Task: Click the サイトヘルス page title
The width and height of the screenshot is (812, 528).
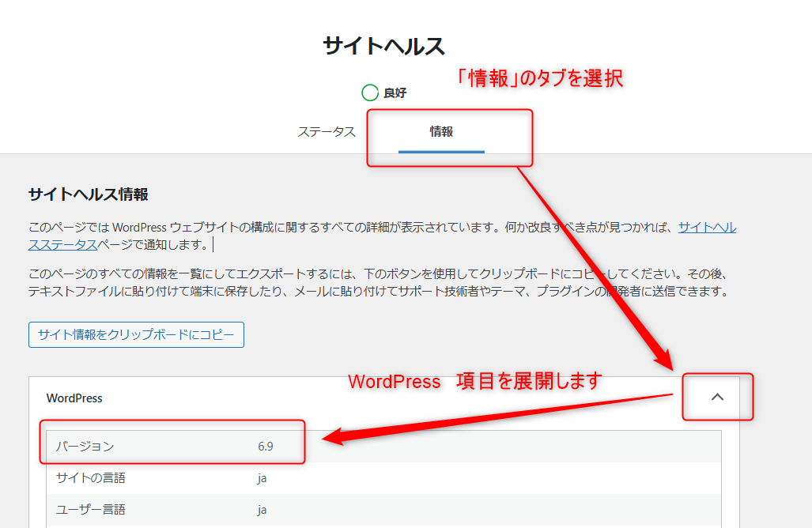Action: 383,46
